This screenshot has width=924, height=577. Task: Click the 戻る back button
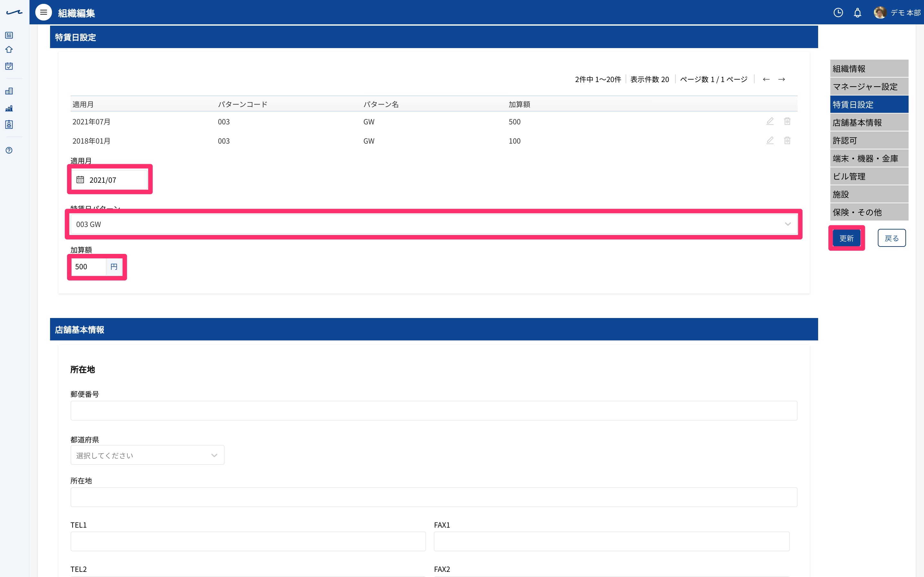point(892,238)
